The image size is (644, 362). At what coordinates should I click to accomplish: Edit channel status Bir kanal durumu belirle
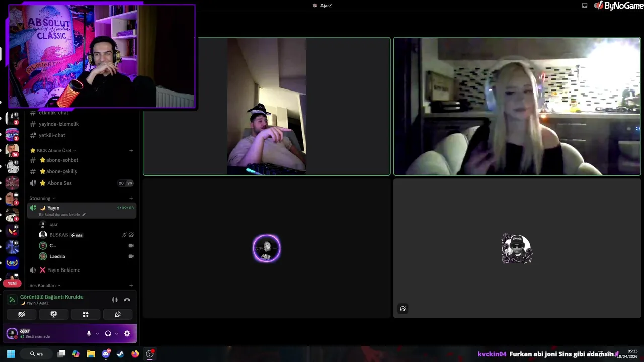pyautogui.click(x=62, y=215)
